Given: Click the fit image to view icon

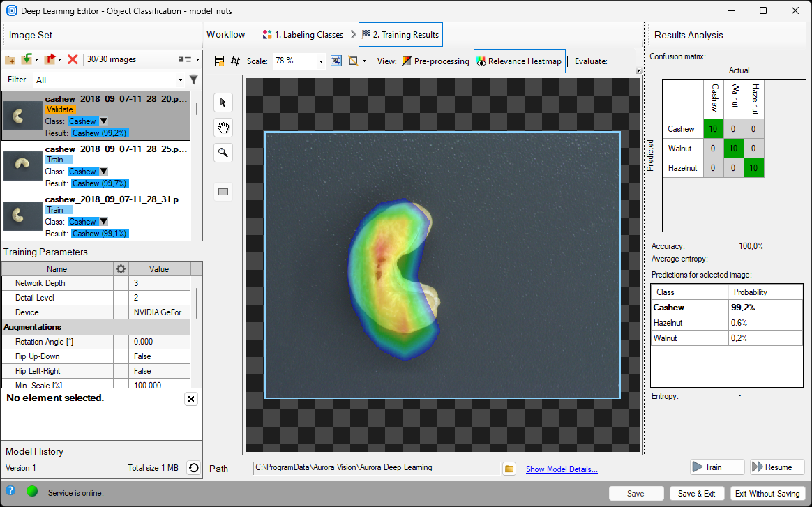Looking at the screenshot, I should click(x=336, y=61).
